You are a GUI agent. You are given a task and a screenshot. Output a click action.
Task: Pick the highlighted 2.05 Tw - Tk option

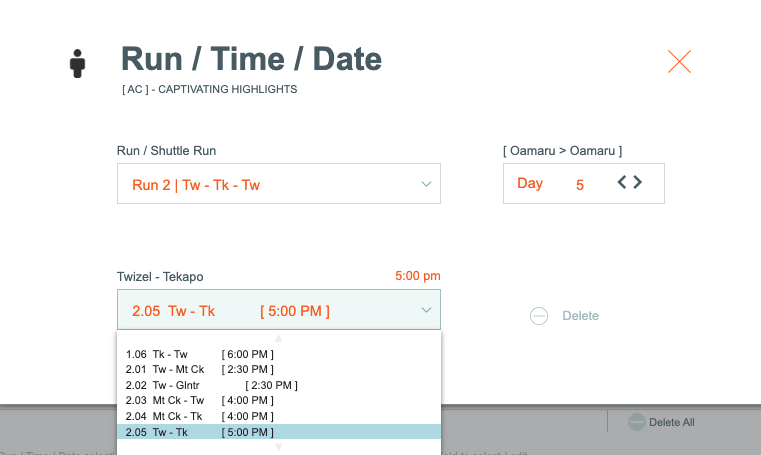coord(279,432)
